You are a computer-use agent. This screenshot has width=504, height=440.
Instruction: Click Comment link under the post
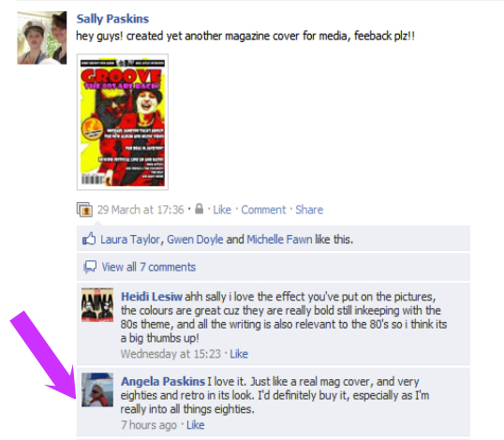click(263, 210)
